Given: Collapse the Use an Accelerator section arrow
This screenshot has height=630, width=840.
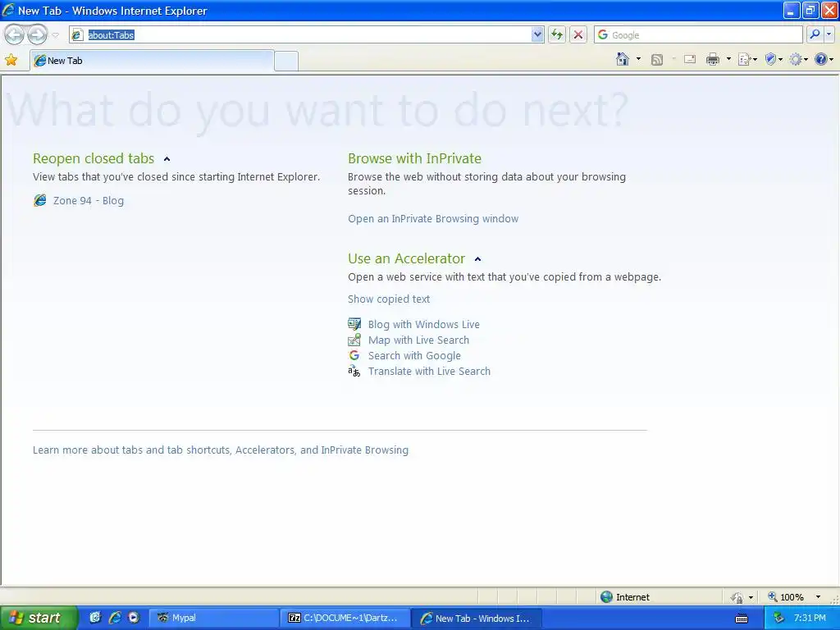Looking at the screenshot, I should (478, 259).
